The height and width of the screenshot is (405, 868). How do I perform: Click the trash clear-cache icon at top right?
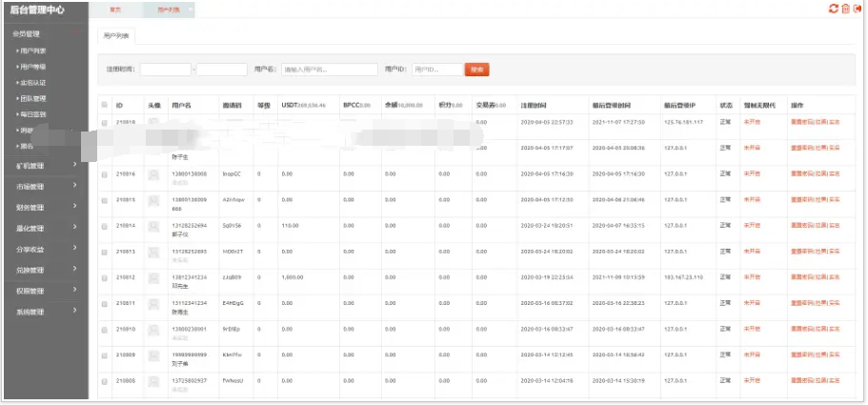(x=845, y=9)
